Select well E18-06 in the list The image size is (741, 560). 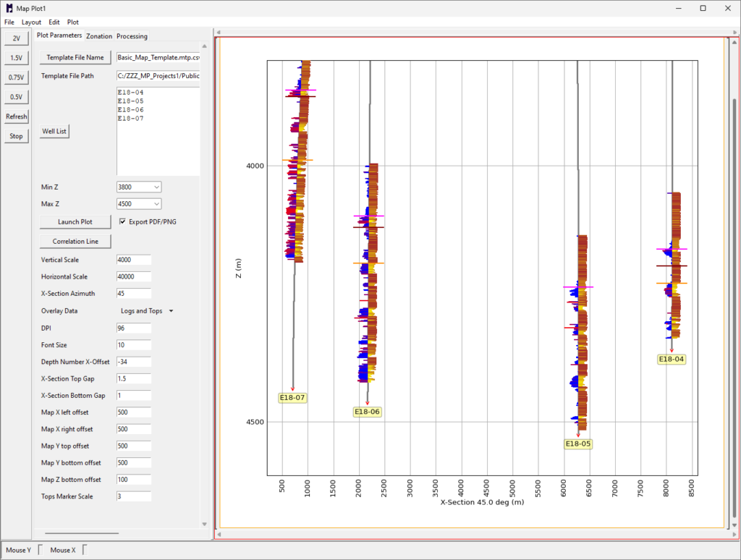(x=130, y=109)
